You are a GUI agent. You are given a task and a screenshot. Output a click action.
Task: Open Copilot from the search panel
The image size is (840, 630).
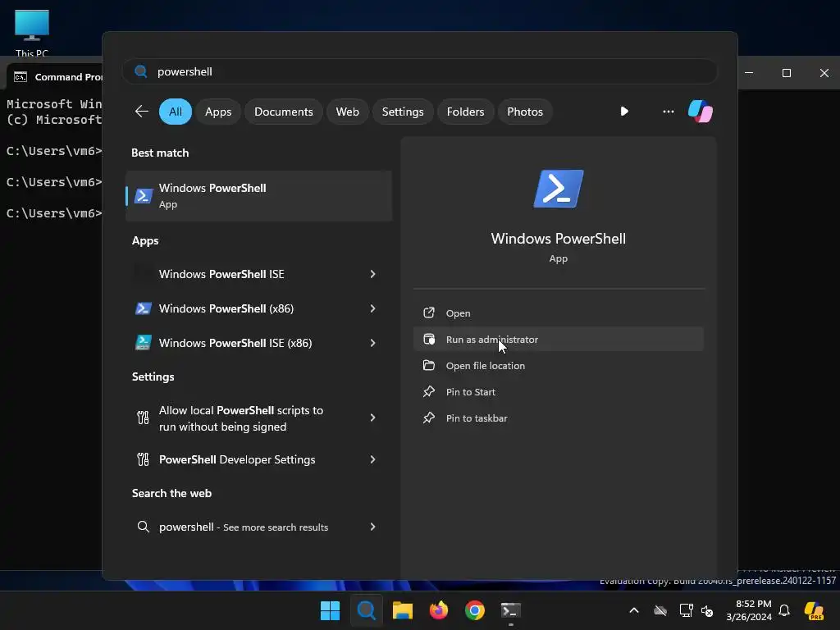click(x=701, y=112)
